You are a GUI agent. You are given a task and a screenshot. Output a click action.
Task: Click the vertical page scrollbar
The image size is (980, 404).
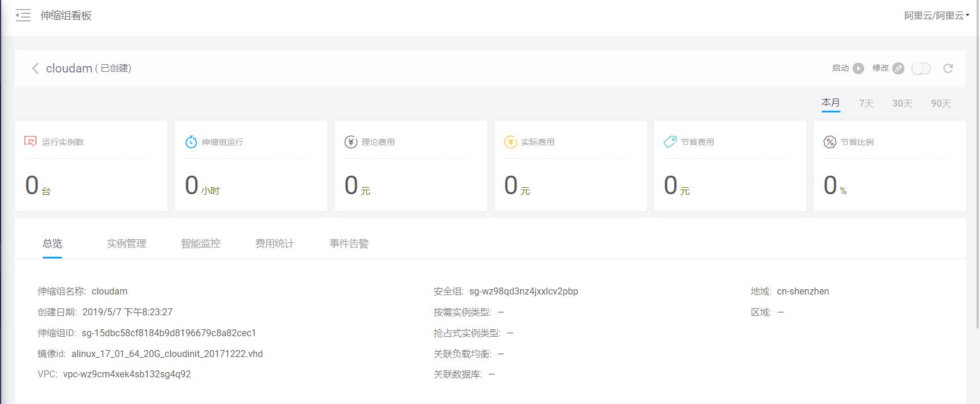pyautogui.click(x=978, y=174)
